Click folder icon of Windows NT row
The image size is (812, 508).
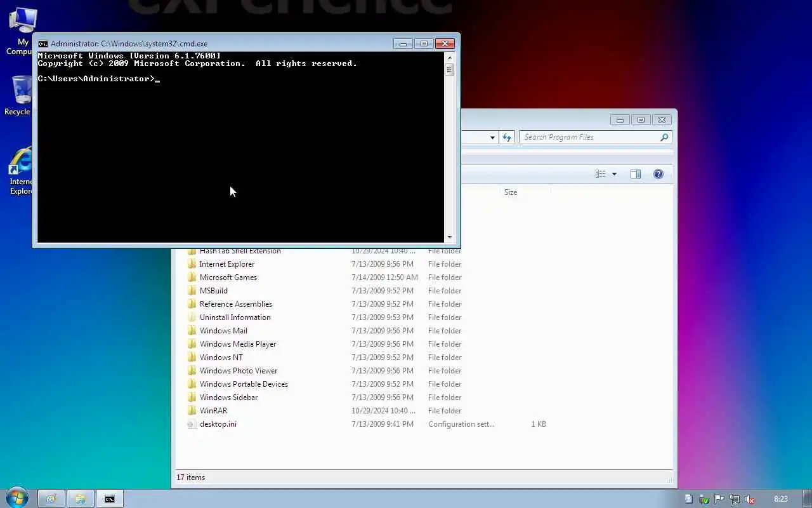192,358
